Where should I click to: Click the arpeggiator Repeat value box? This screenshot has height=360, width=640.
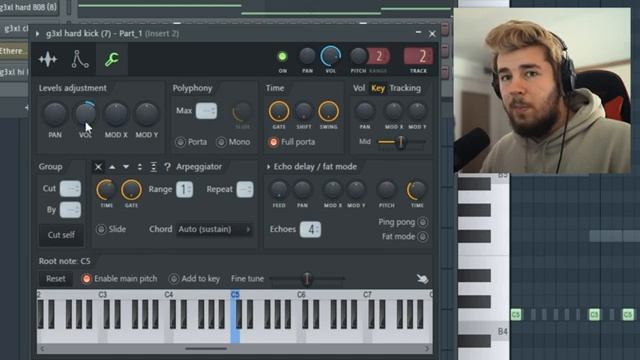(244, 189)
